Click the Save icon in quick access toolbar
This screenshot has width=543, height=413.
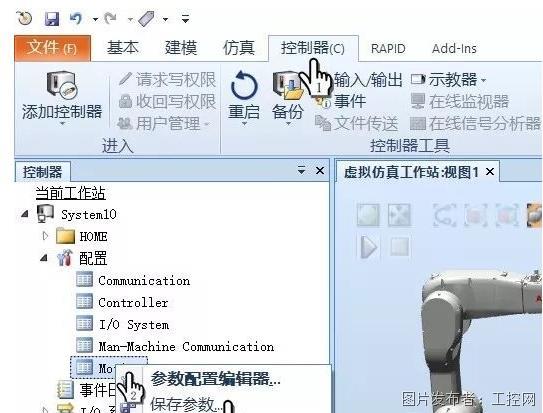[52, 18]
